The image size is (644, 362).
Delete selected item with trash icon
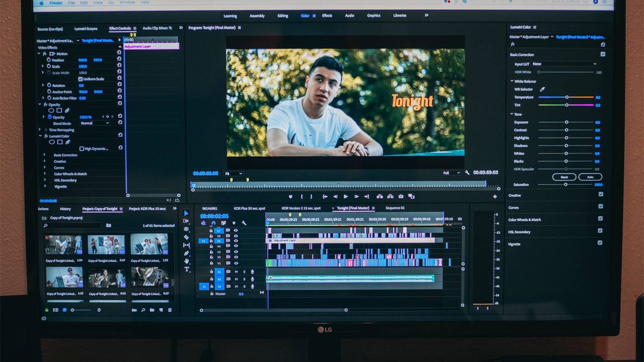pos(170,310)
